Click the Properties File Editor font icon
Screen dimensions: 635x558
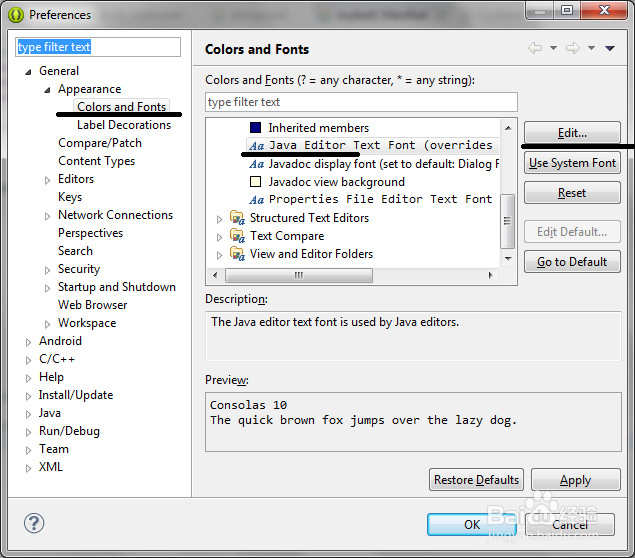pyautogui.click(x=257, y=200)
